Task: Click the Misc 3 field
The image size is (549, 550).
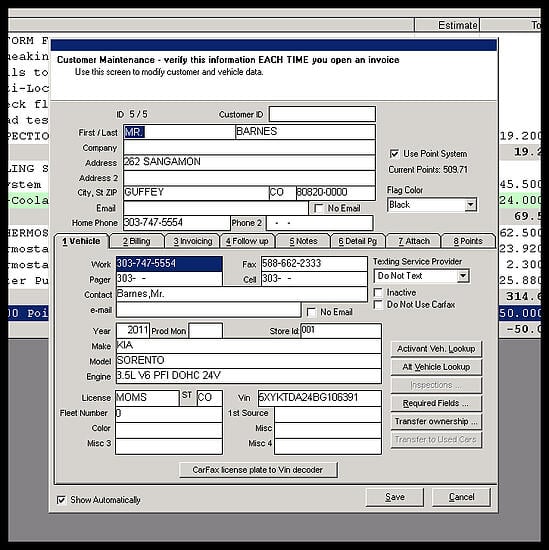Action: [169, 446]
